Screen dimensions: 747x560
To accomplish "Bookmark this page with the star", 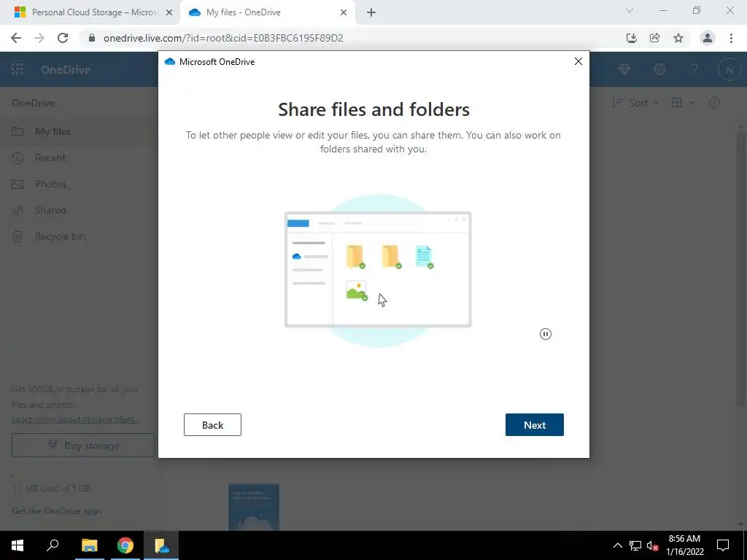I will [x=678, y=38].
